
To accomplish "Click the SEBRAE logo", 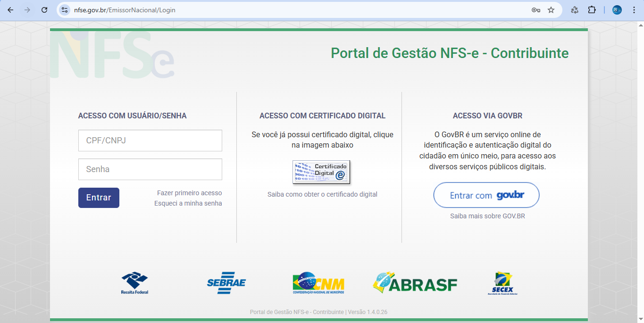I will click(x=226, y=283).
